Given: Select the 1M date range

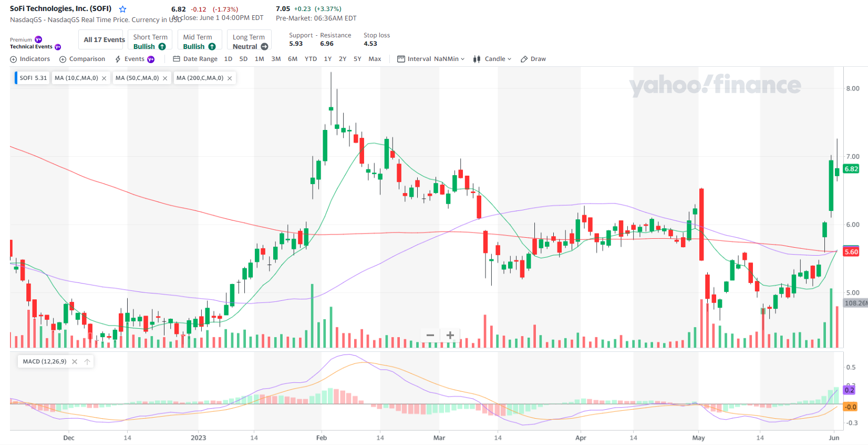Looking at the screenshot, I should coord(260,59).
